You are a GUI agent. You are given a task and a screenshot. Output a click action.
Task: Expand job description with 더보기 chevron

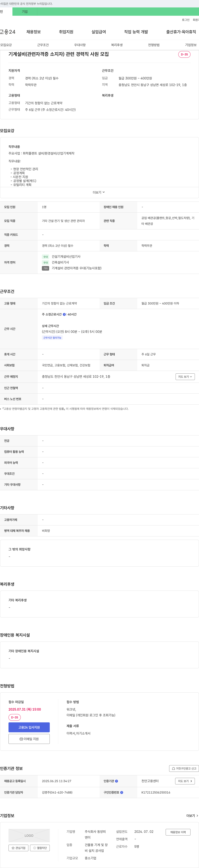pyautogui.click(x=99, y=192)
